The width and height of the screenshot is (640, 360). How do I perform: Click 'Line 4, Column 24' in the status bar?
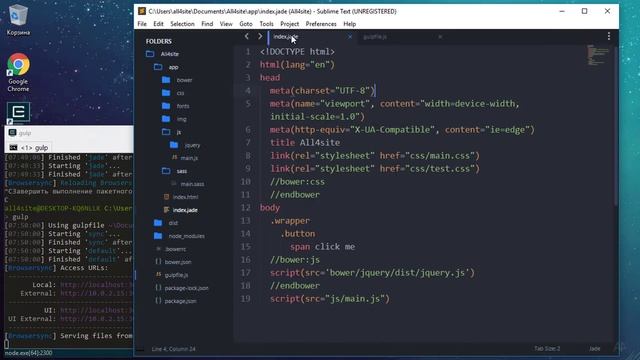coord(173,349)
